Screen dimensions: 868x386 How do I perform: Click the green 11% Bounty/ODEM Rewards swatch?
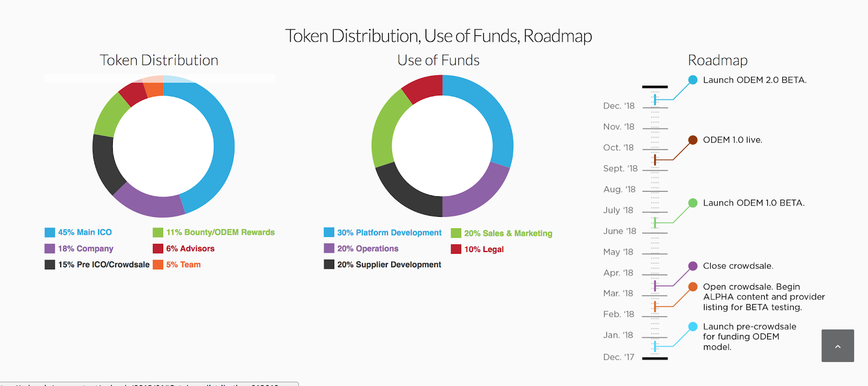click(158, 233)
